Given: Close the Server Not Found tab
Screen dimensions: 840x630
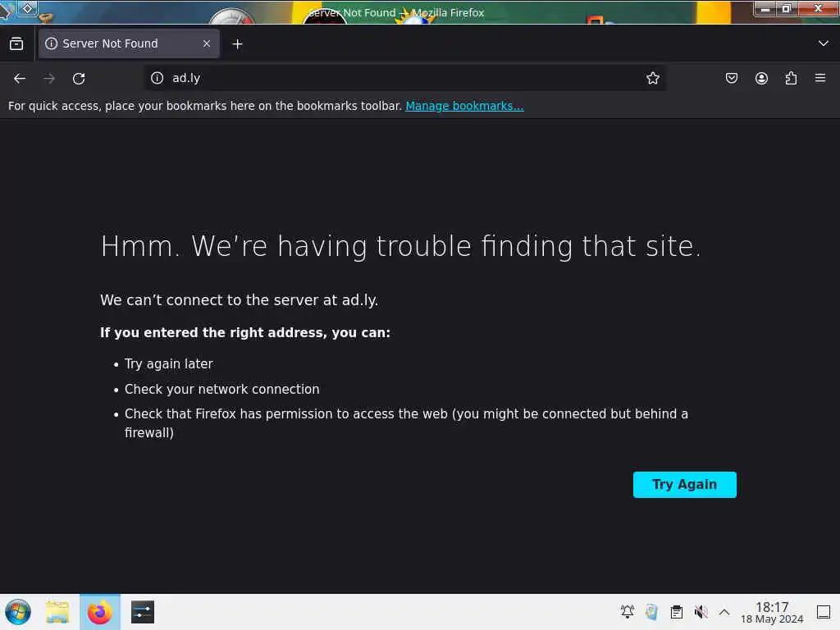Looking at the screenshot, I should tap(206, 44).
